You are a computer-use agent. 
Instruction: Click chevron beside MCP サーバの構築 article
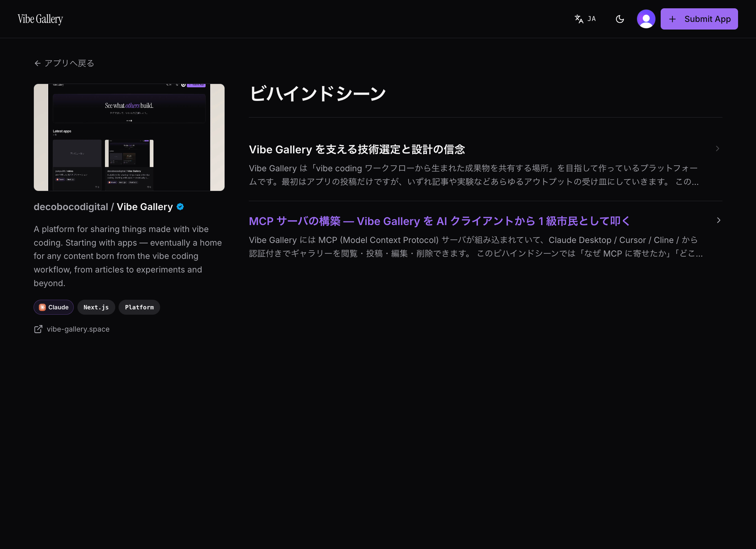pyautogui.click(x=718, y=220)
